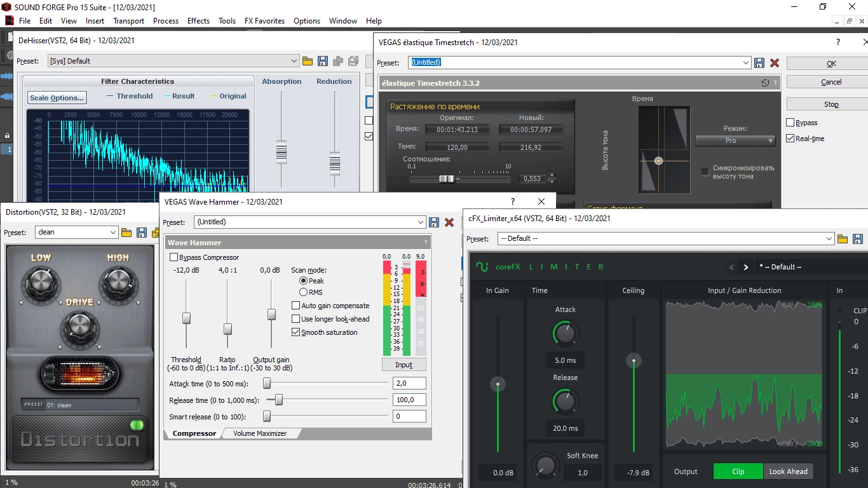Image resolution: width=868 pixels, height=488 pixels.
Task: Enable Use longer look-ahead checkbox
Action: pyautogui.click(x=295, y=319)
